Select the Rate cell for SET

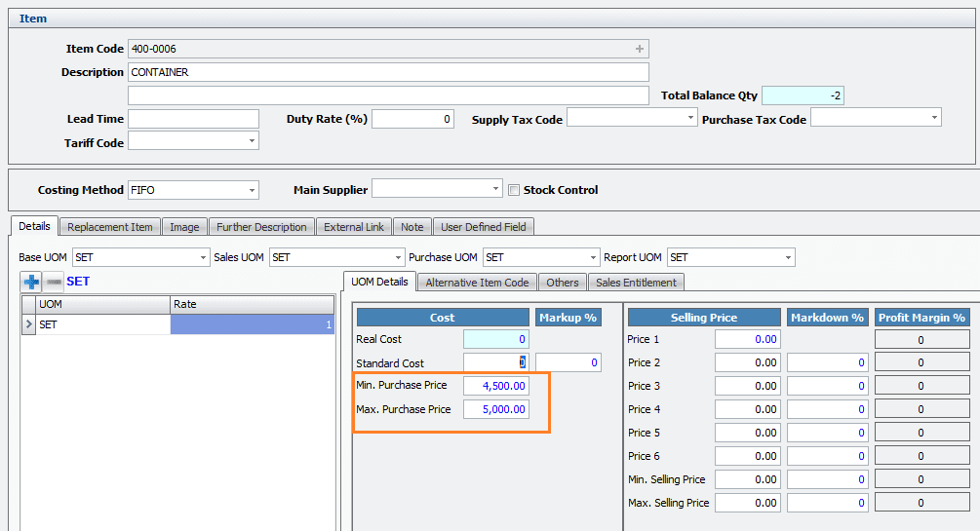pyautogui.click(x=252, y=325)
